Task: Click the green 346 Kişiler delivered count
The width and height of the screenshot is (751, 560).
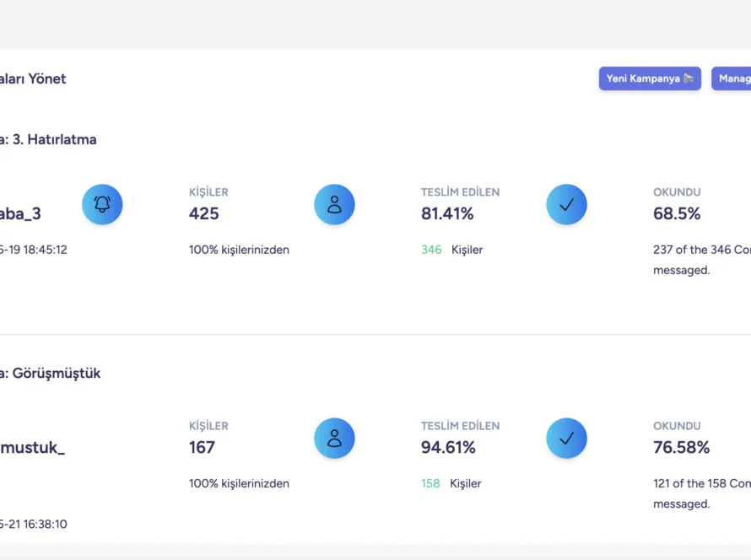Action: pos(431,250)
